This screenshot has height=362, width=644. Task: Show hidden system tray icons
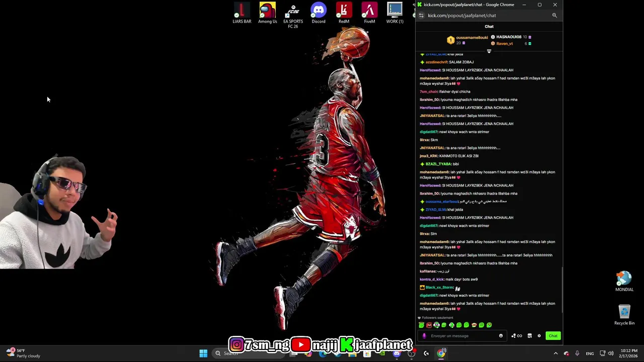[x=555, y=353]
